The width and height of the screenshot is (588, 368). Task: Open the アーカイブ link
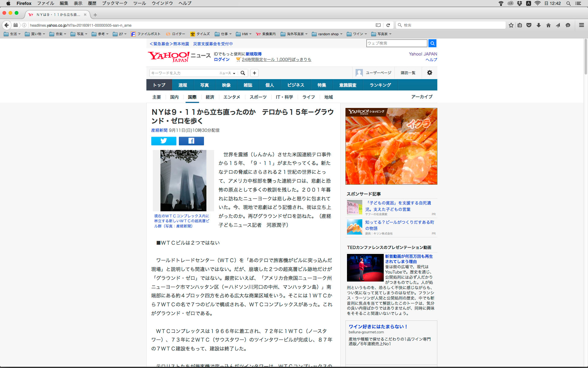tap(422, 97)
